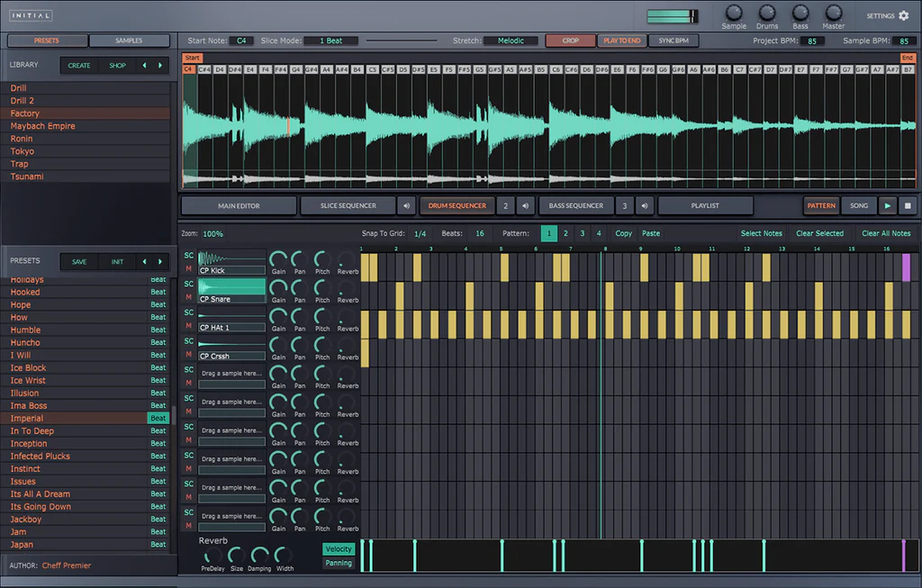Toggle SC on the CP Kick track

tap(189, 256)
